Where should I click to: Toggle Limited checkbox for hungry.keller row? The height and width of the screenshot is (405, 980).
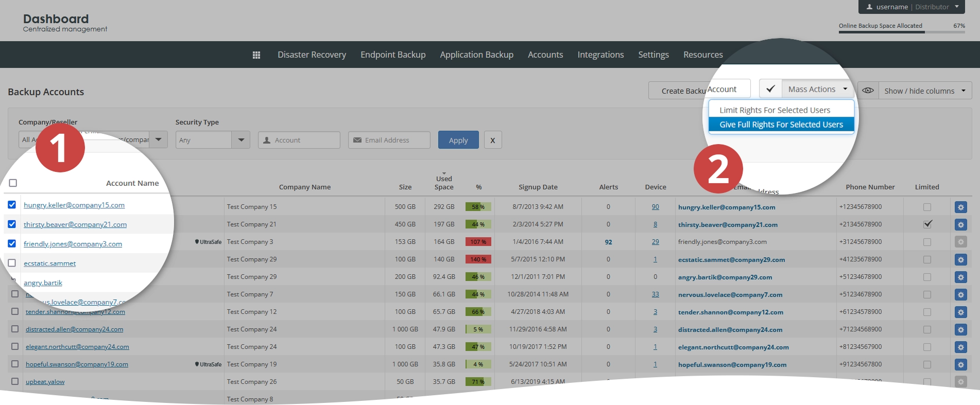(x=927, y=207)
